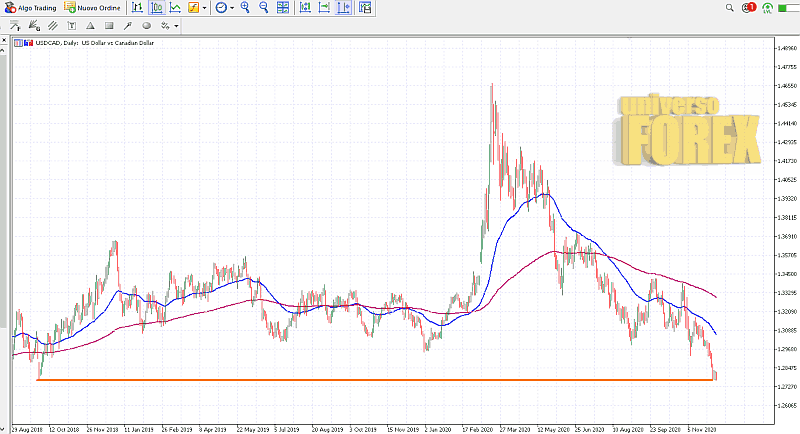Toggle the Algo Trading button
Screen dimensions: 800x434
(x=30, y=7)
